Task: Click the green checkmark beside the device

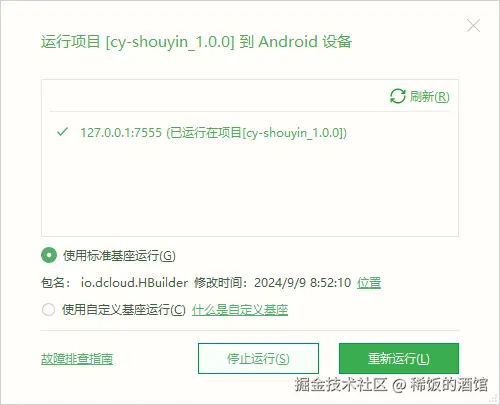Action: coord(62,132)
